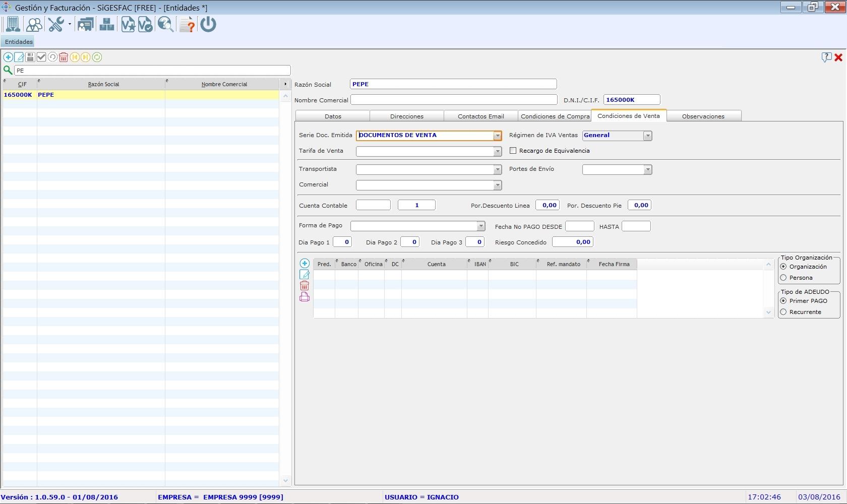The image size is (847, 504).
Task: Sort list by Razón Social column header
Action: click(101, 84)
